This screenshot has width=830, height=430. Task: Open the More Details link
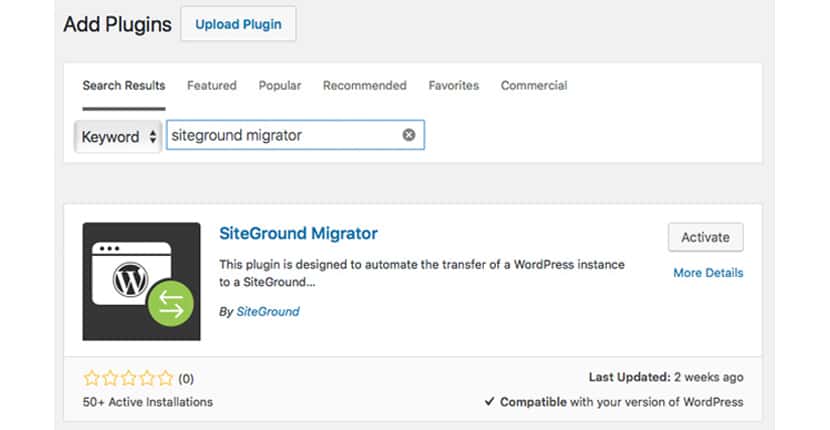708,273
